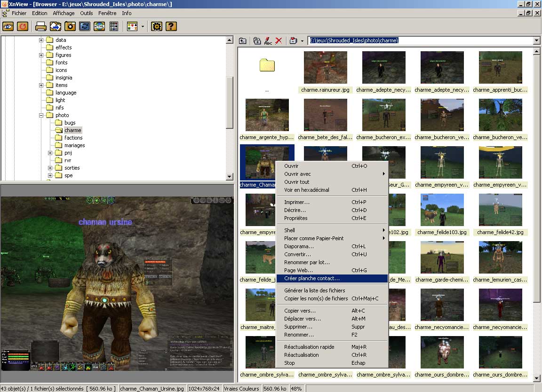Click the red X Delete icon
542x392 pixels.
click(279, 41)
